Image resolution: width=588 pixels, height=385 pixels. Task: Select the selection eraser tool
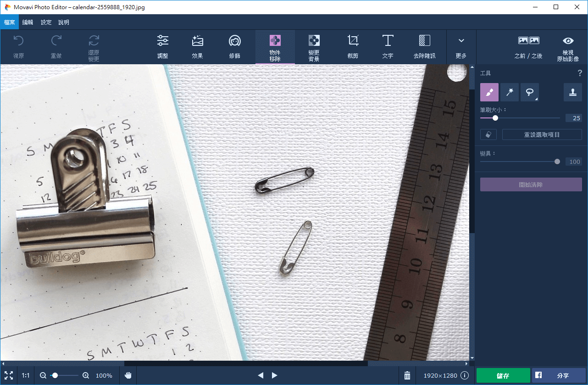pyautogui.click(x=488, y=134)
